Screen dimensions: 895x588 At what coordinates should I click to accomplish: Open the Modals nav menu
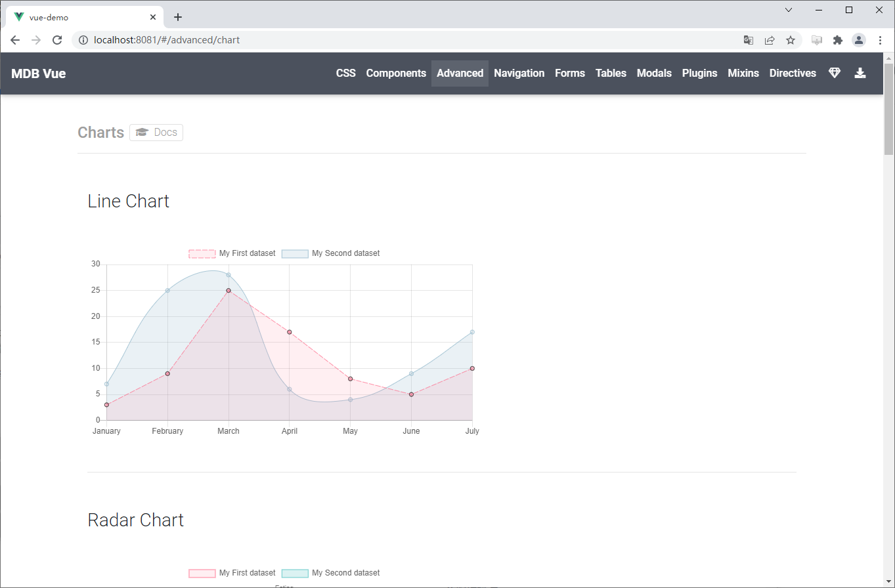[654, 73]
